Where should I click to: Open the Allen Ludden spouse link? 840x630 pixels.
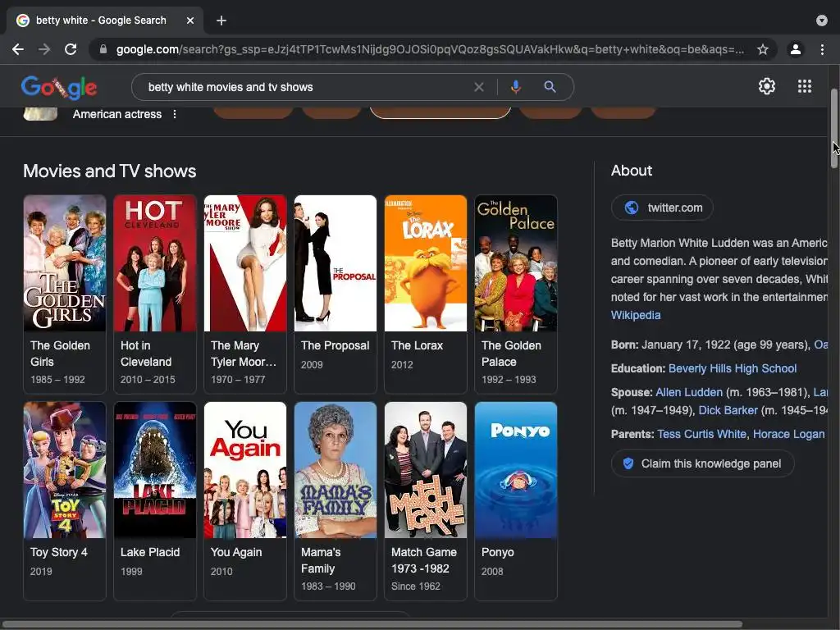pyautogui.click(x=689, y=392)
